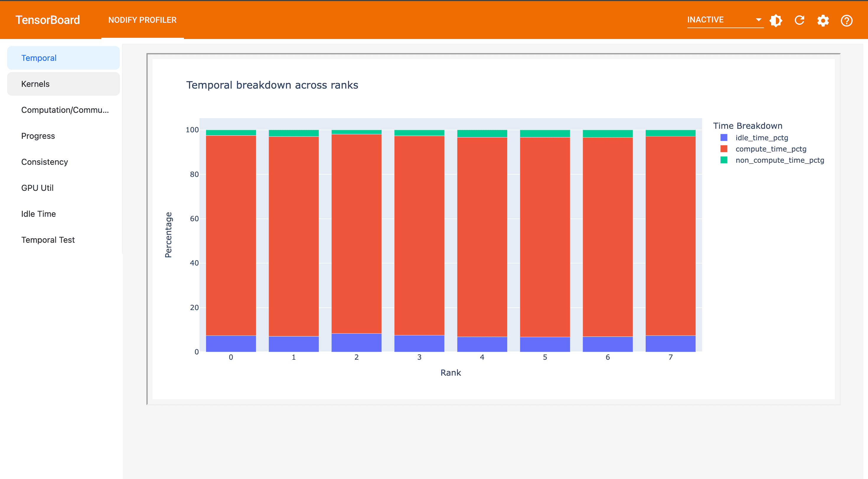This screenshot has width=868, height=479.
Task: Click the blue idle bar for rank 2
Action: coord(357,343)
